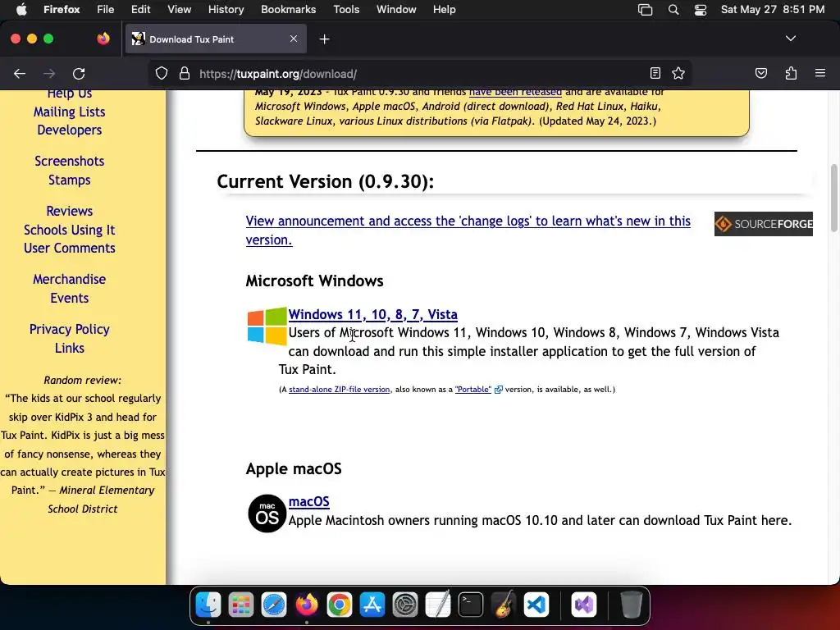Image resolution: width=840 pixels, height=630 pixels.
Task: Open the Stamps sidebar link
Action: tap(69, 180)
